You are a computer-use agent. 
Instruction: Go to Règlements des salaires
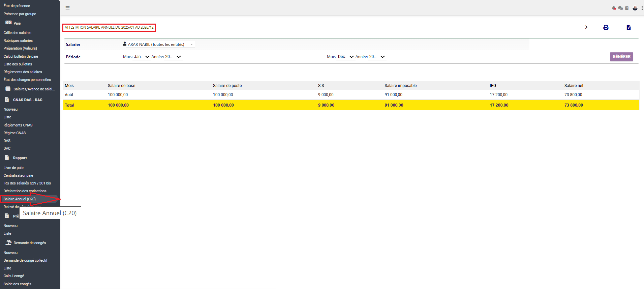coord(23,72)
